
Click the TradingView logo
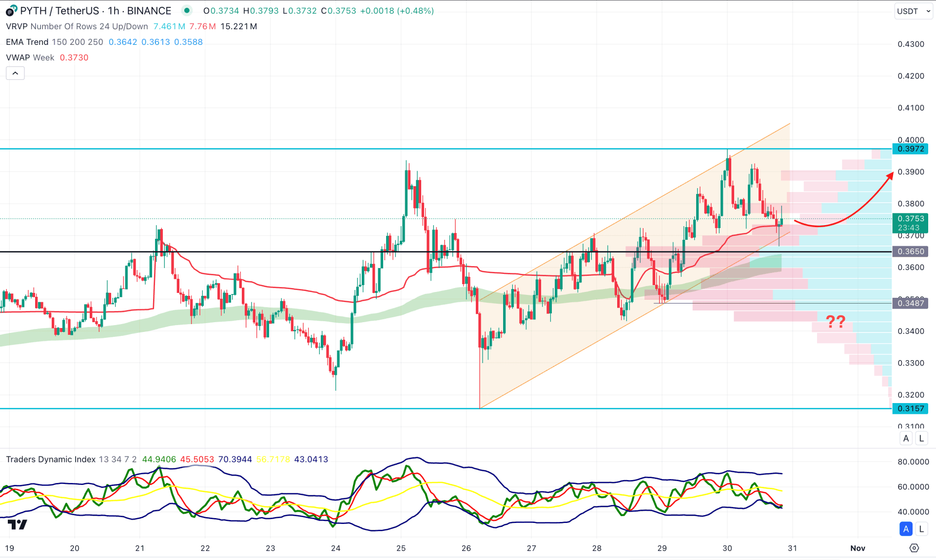coord(18,524)
